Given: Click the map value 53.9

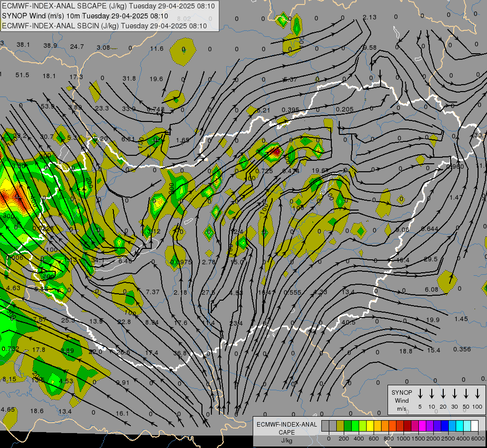Looking at the screenshot, I should point(48,107).
